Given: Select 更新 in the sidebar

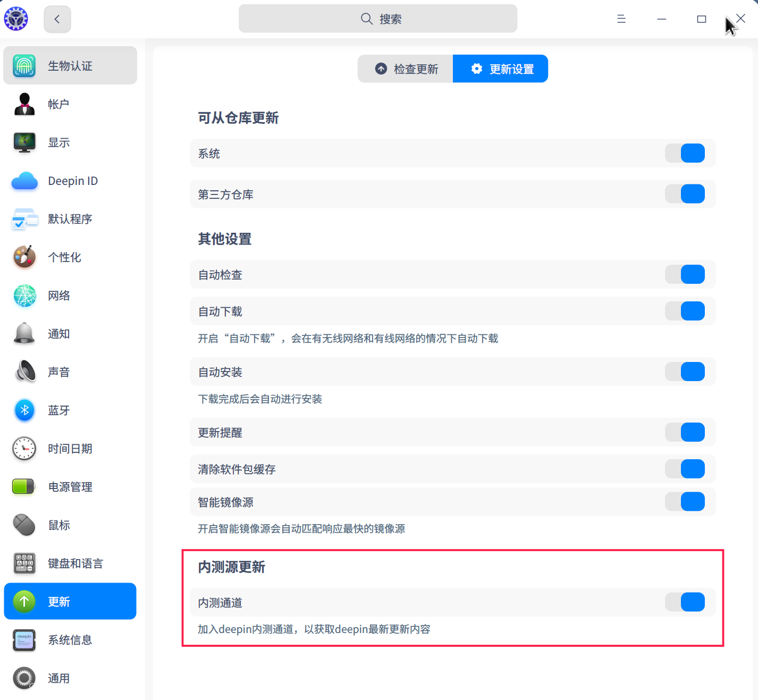Looking at the screenshot, I should 70,601.
